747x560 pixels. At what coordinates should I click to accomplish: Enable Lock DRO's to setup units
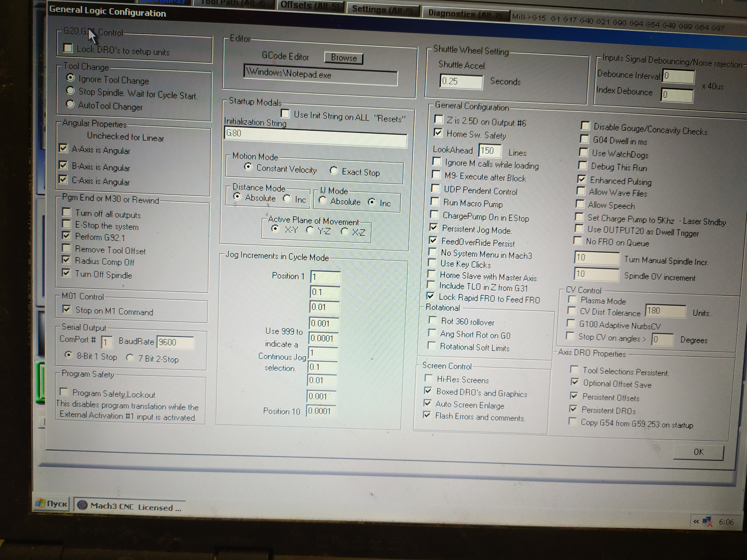[68, 48]
